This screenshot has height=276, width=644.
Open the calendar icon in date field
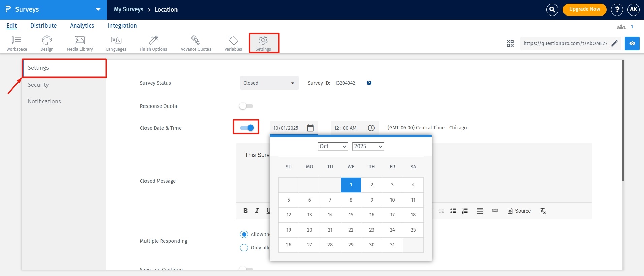(x=310, y=128)
